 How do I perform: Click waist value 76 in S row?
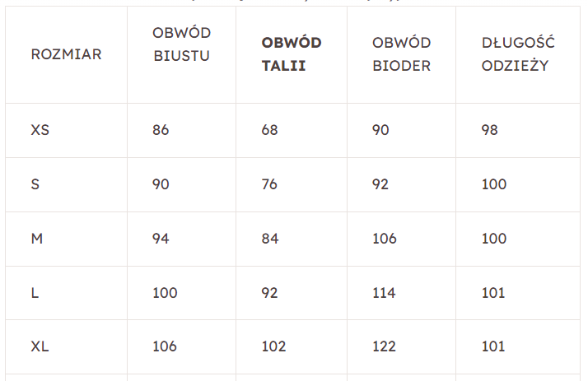269,184
